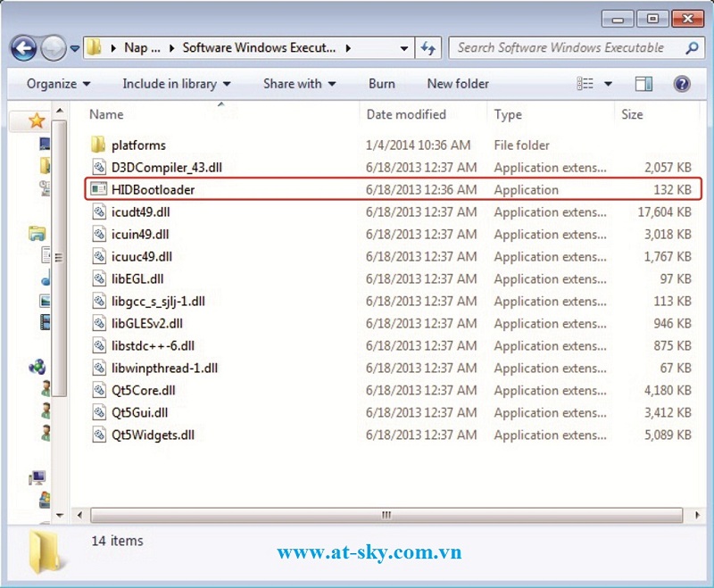
Task: Click navigation pane scroll down arrow
Action: click(60, 515)
